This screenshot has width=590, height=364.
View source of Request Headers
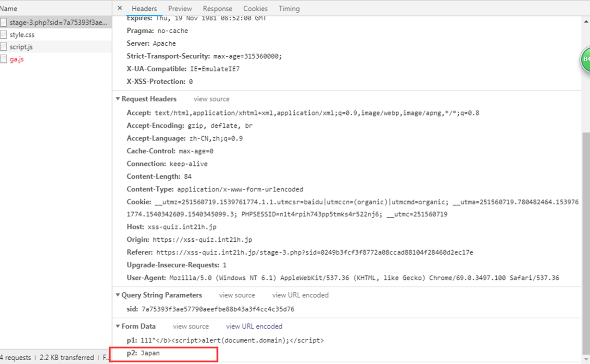(x=212, y=99)
